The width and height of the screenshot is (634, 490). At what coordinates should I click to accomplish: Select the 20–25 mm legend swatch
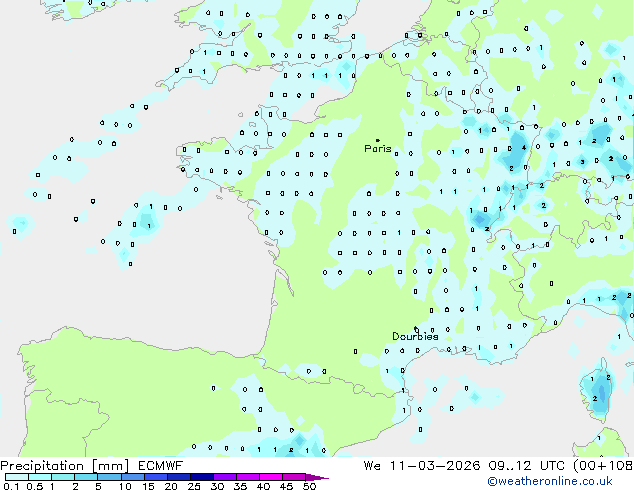[x=178, y=477]
